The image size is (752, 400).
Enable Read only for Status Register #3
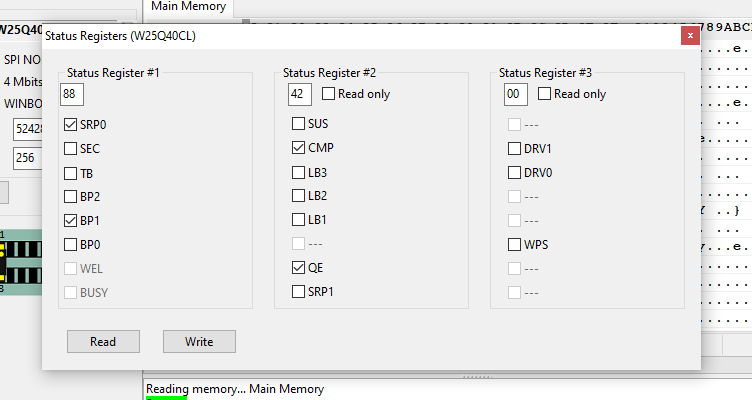(x=544, y=95)
